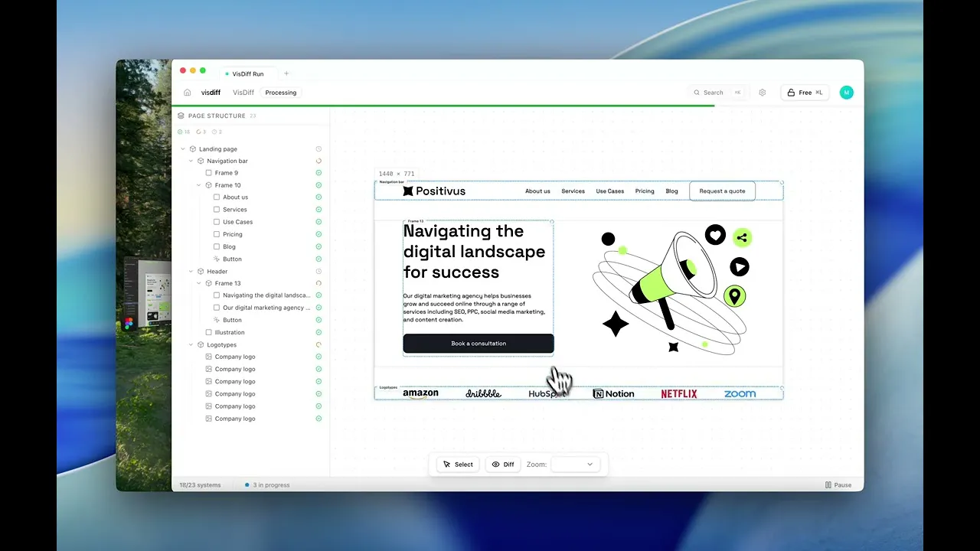Click the green share icon in the illustration
This screenshot has width=980, height=551.
coord(741,237)
